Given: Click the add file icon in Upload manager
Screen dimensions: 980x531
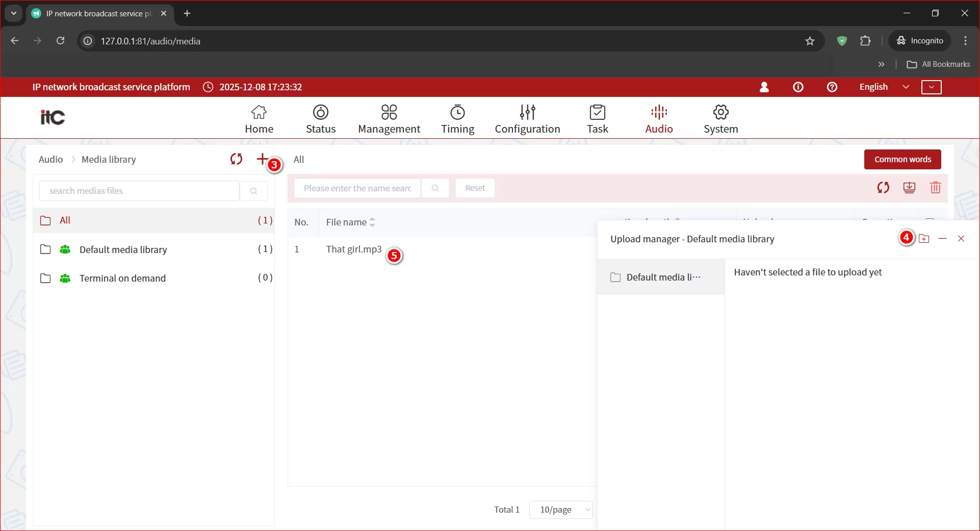Looking at the screenshot, I should tap(924, 239).
